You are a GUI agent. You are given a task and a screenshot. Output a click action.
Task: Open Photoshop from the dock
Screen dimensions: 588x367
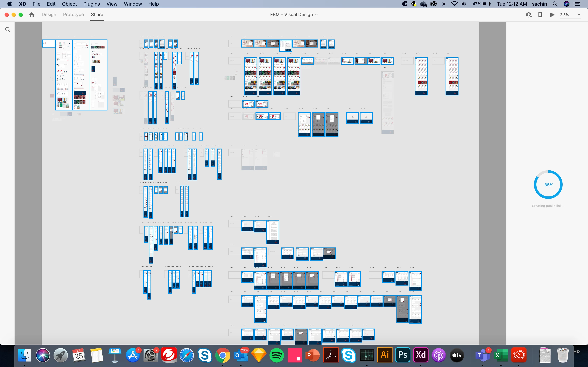tap(403, 355)
